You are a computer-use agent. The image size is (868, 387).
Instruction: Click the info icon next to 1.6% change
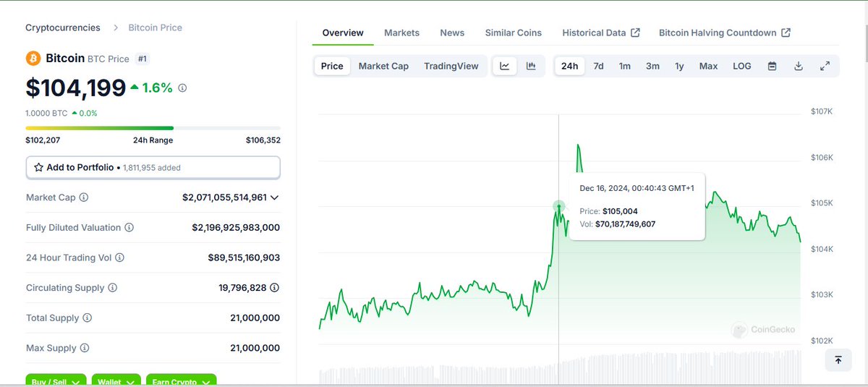[x=182, y=88]
